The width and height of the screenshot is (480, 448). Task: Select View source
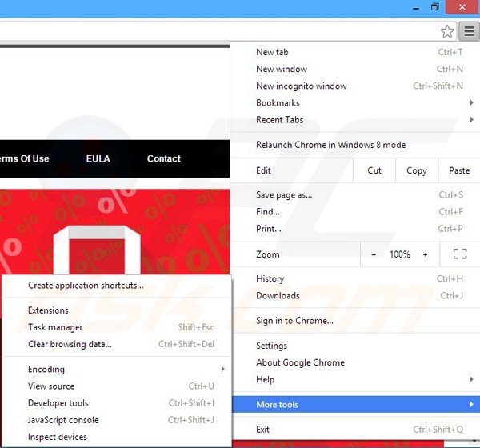point(117,386)
